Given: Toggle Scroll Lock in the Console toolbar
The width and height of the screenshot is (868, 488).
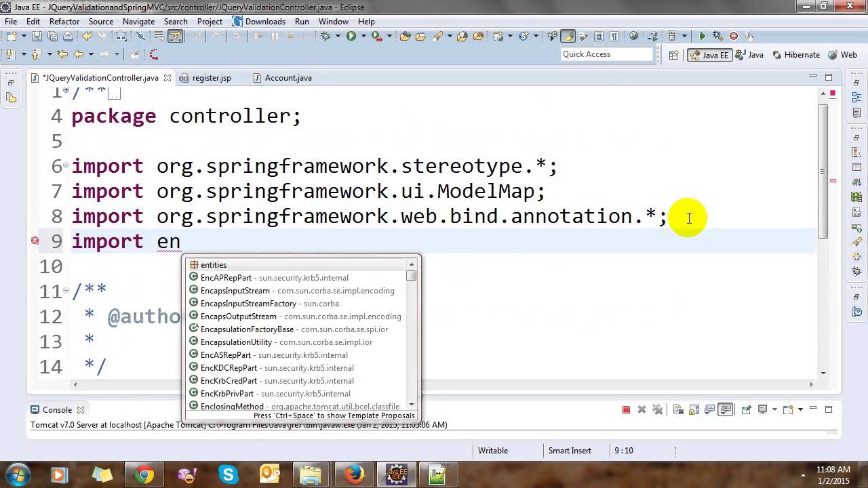Looking at the screenshot, I should point(694,409).
